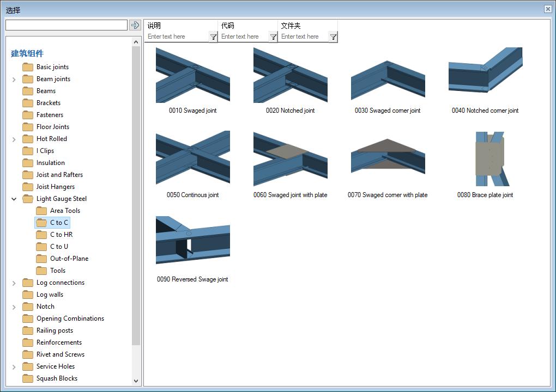This screenshot has width=556, height=392.
Task: Expand the Notch tree node
Action: point(14,308)
